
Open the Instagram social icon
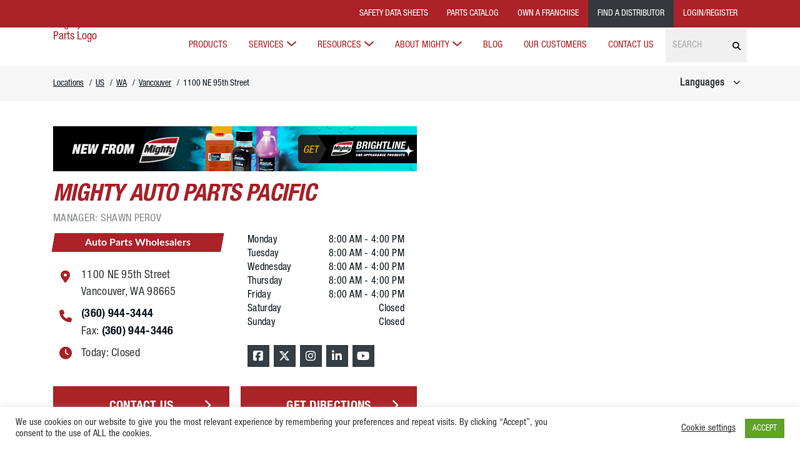click(311, 356)
